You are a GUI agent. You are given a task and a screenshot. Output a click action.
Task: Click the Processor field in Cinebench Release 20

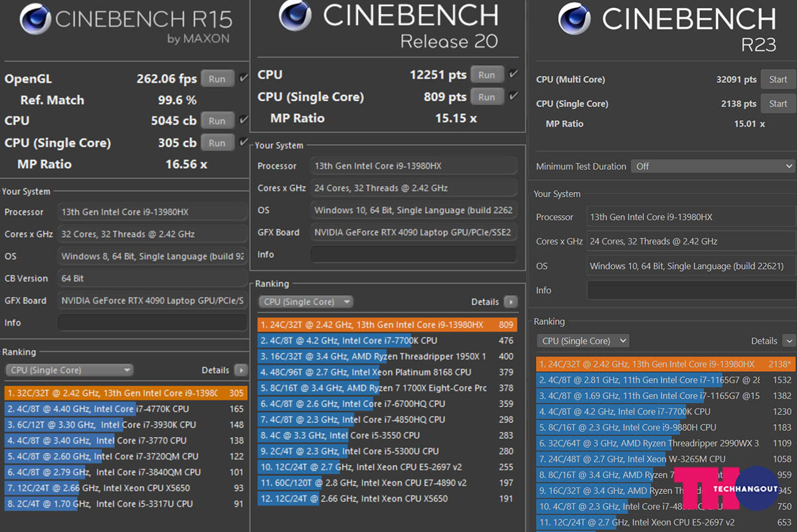click(414, 165)
